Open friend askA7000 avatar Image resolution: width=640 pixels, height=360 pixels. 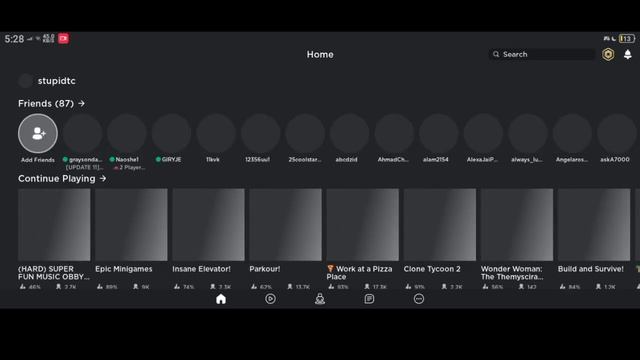pyautogui.click(x=616, y=133)
